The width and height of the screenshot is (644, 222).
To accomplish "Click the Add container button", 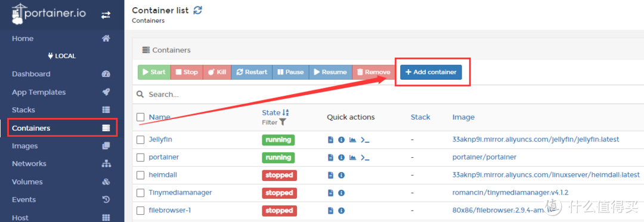I will pyautogui.click(x=431, y=72).
